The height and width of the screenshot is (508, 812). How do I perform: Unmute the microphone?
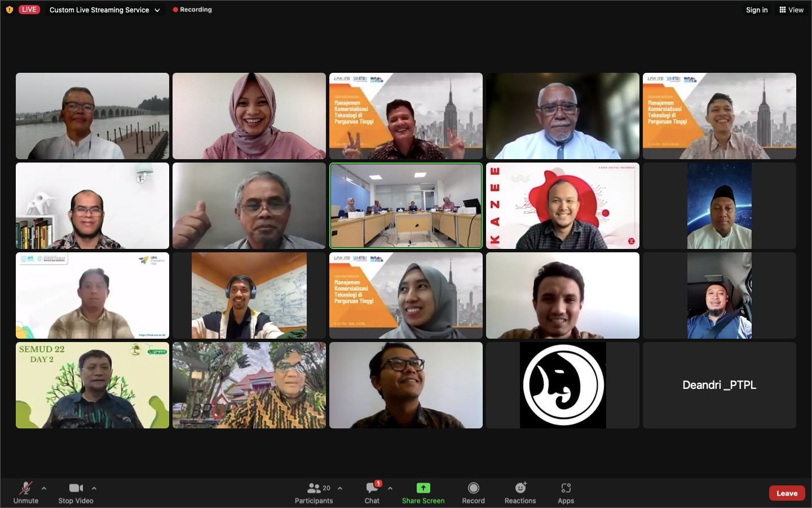tap(26, 492)
